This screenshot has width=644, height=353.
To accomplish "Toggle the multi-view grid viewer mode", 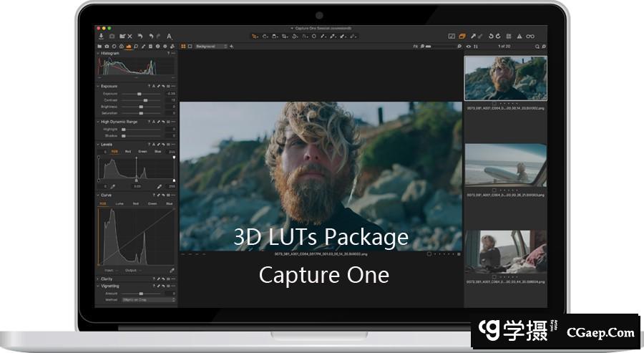I will [x=183, y=46].
